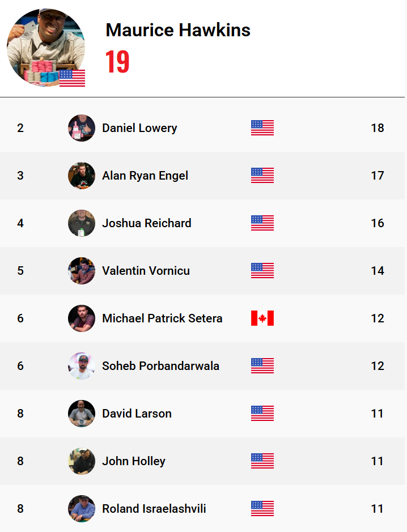
Task: Open Maurice Hawkins' player name link
Action: (x=178, y=30)
